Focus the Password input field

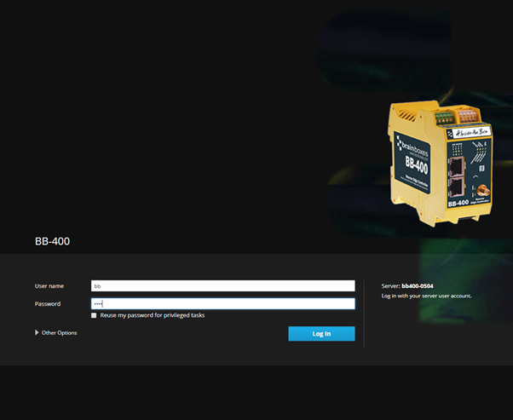tap(222, 303)
